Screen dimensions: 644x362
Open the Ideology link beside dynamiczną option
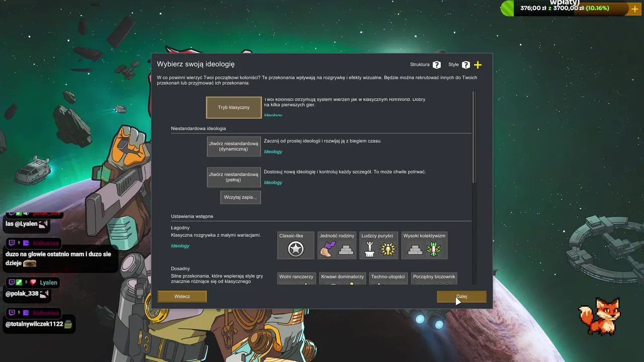(273, 152)
